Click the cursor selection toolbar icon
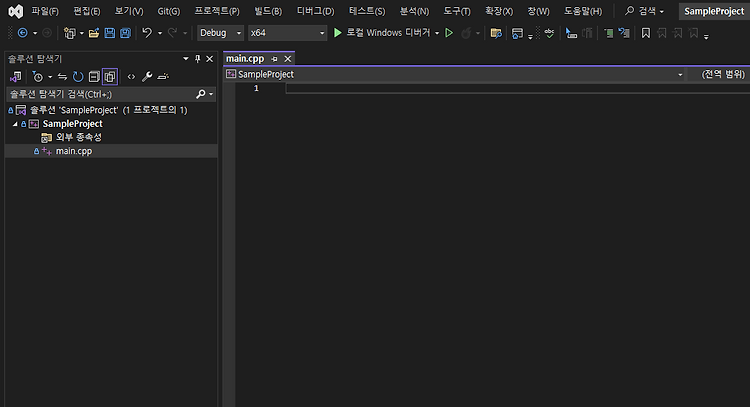Screen dimensions: 750x407 pos(571,33)
